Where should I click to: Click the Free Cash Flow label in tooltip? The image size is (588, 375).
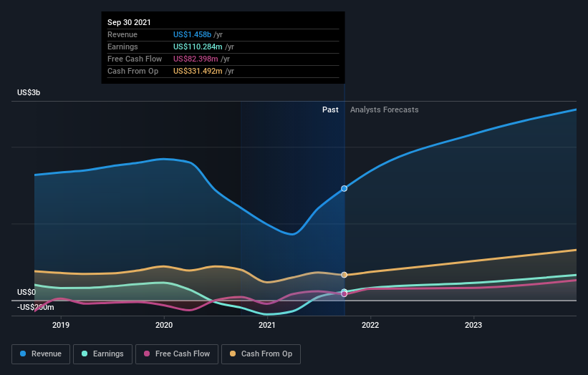pos(135,59)
